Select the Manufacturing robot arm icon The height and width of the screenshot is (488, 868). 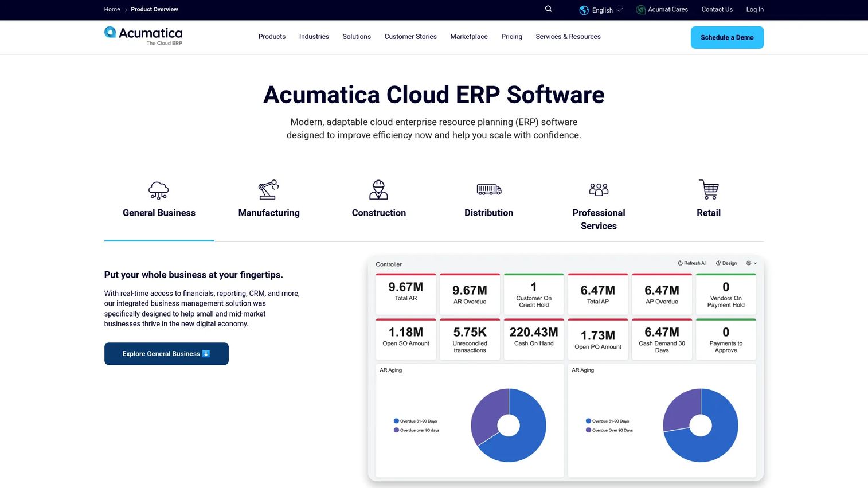(268, 189)
